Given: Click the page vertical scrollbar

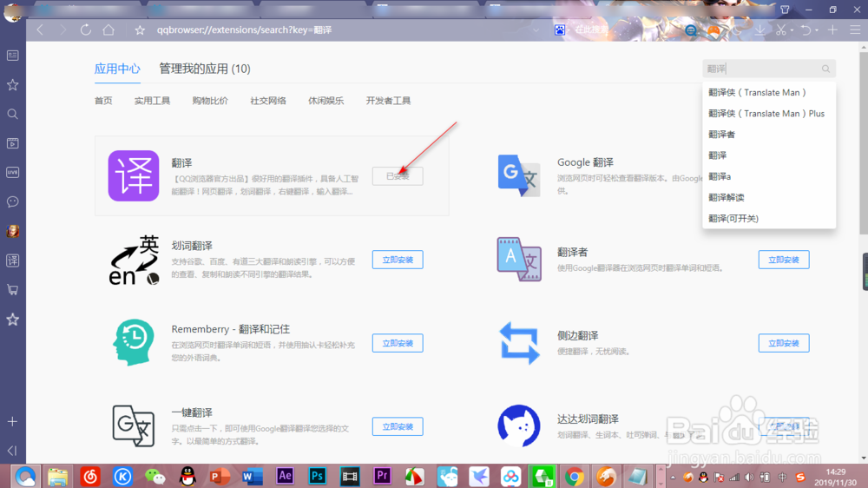Looking at the screenshot, I should (x=863, y=144).
